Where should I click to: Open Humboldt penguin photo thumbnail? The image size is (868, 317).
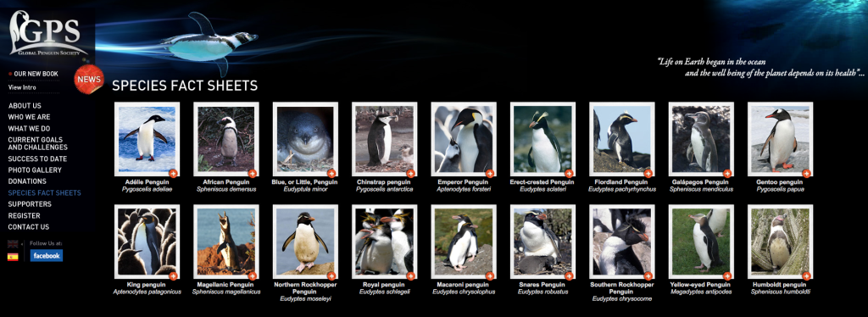[x=780, y=242]
